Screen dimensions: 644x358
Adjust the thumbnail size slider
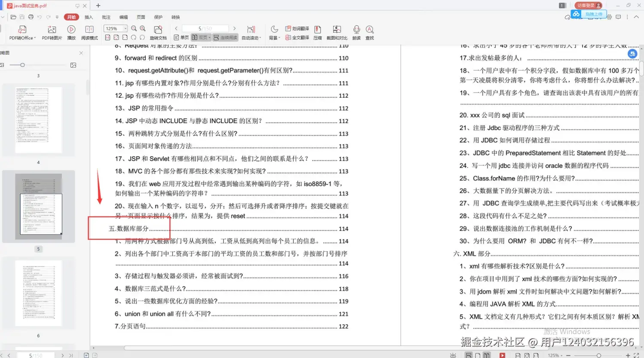22,65
